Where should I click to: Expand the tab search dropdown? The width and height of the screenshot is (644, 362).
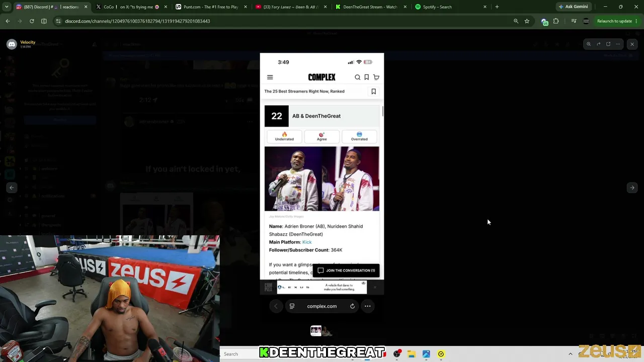7,7
